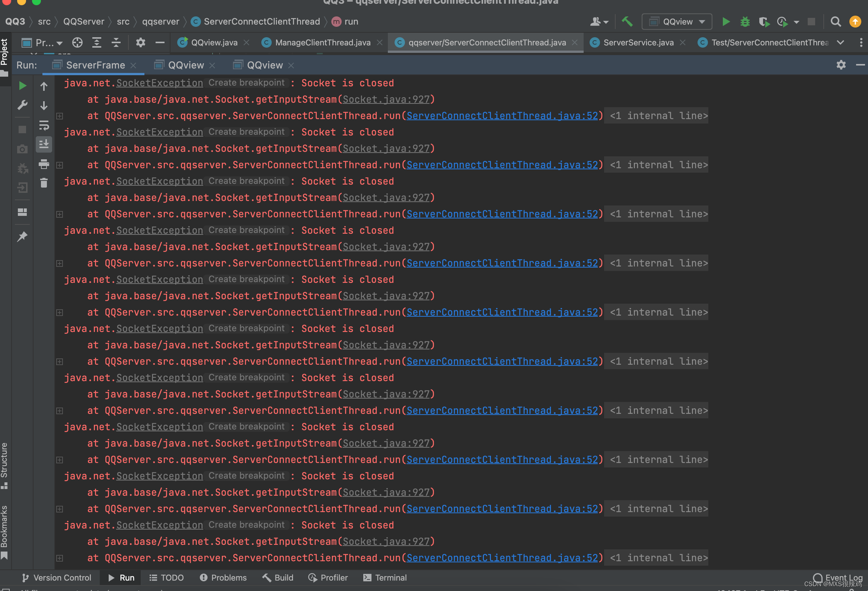
Task: Click the Clear All trash icon
Action: click(x=44, y=183)
